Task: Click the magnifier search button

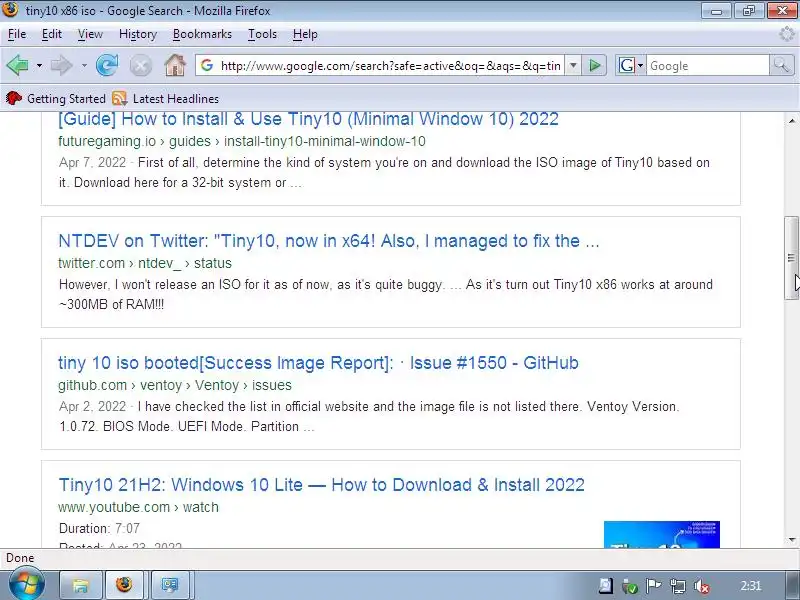Action: tap(781, 65)
